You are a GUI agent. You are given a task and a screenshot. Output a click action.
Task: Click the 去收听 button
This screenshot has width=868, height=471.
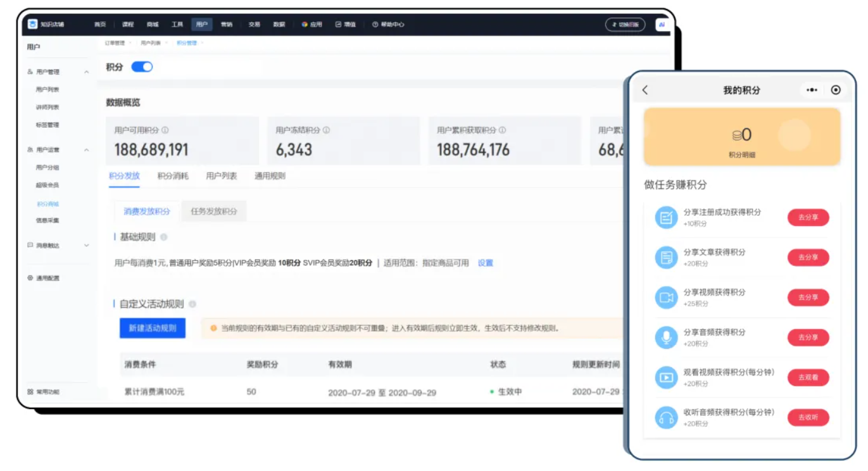[x=808, y=417]
